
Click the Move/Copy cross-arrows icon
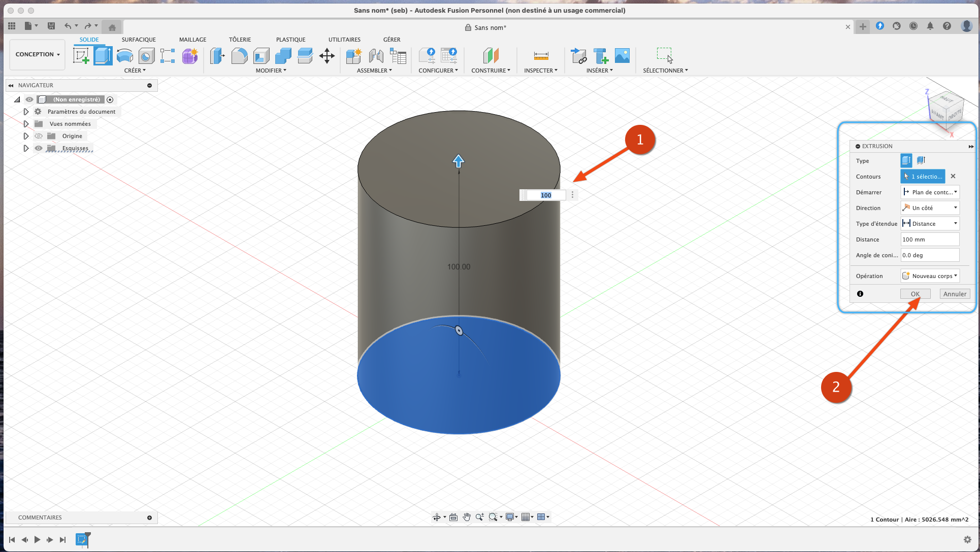[327, 56]
